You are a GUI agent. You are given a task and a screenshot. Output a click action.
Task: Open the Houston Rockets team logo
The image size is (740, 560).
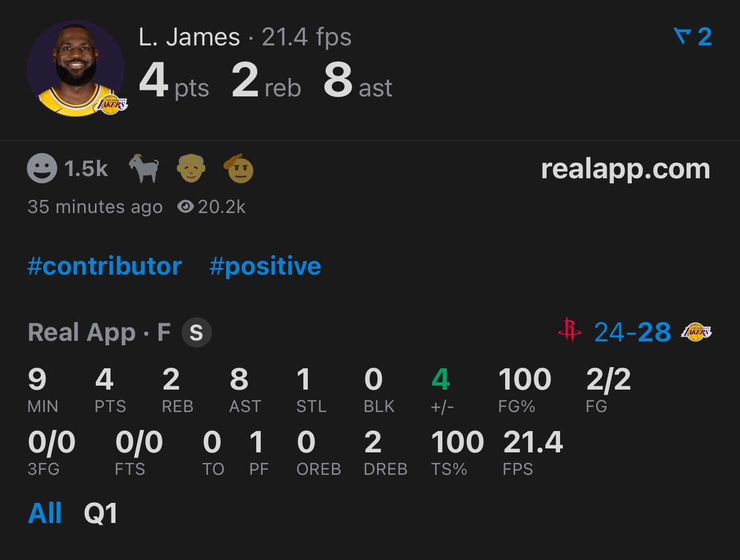(x=570, y=331)
